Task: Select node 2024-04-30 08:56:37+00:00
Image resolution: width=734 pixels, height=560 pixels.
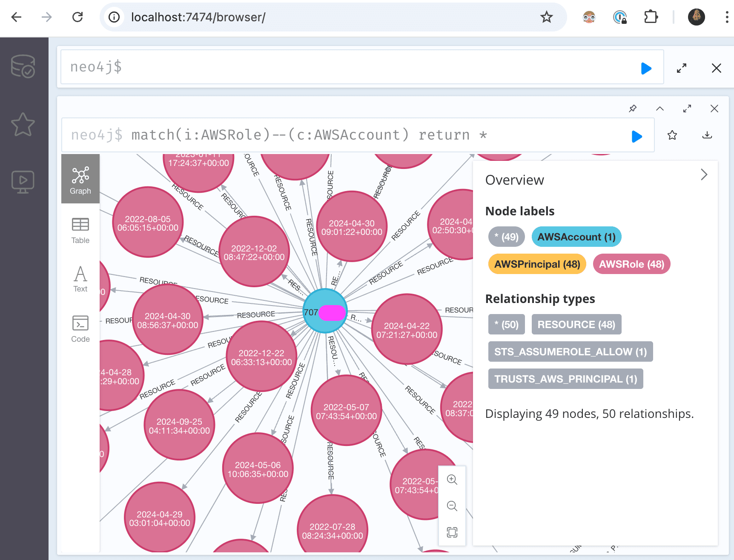Action: click(168, 320)
